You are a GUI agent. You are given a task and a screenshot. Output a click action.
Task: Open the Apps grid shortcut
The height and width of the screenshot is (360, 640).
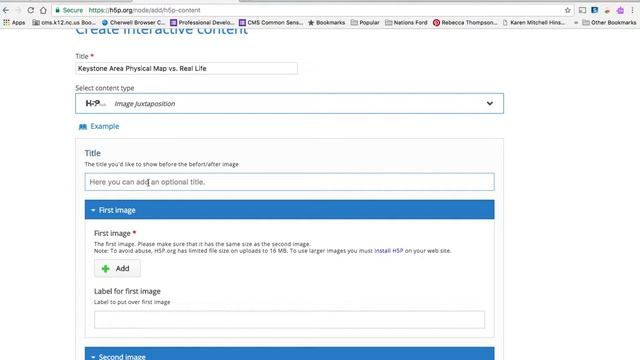(x=14, y=22)
